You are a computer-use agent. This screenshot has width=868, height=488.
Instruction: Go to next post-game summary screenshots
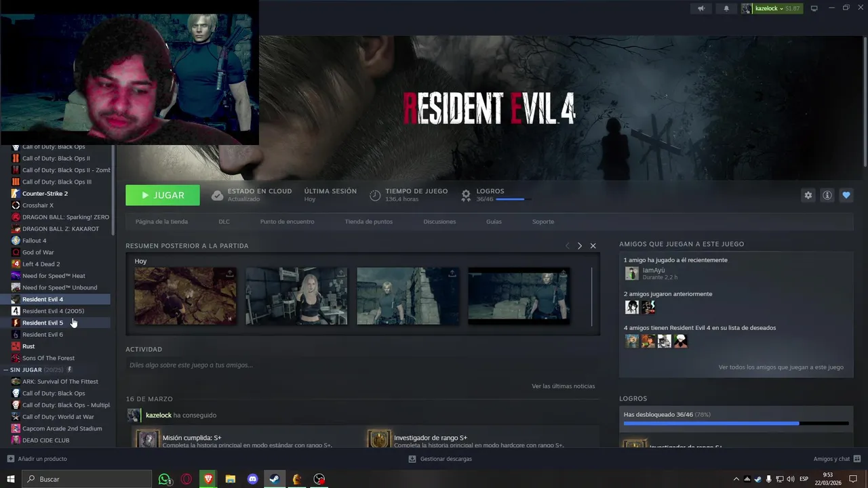(x=579, y=246)
